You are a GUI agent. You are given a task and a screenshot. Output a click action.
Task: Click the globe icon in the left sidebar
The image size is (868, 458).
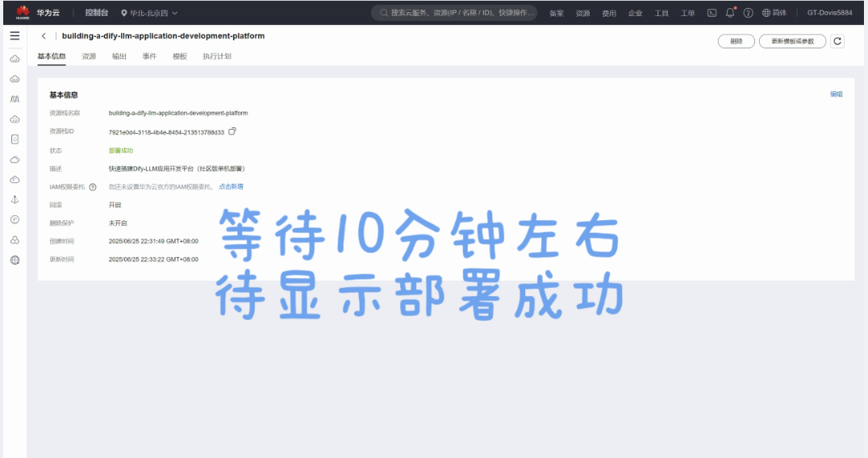[x=15, y=260]
